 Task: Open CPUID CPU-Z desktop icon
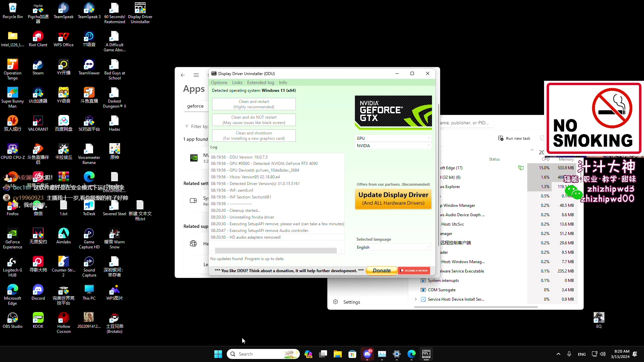[x=12, y=152]
